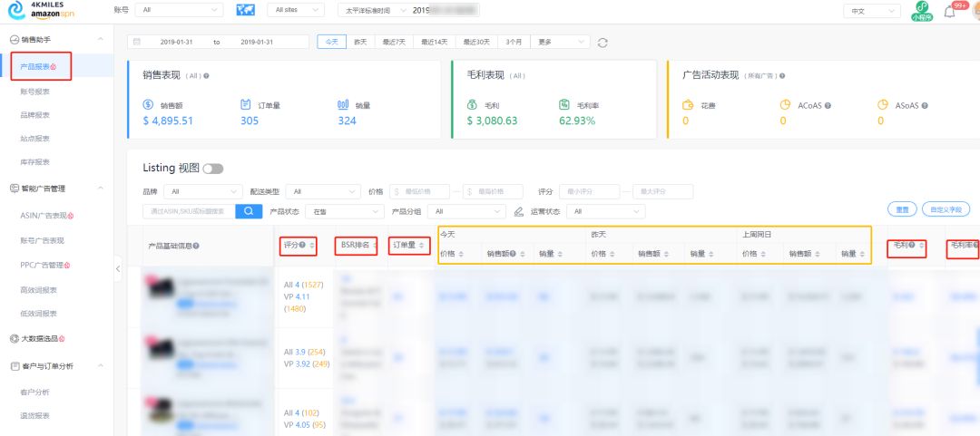Image resolution: width=980 pixels, height=436 pixels.
Task: Click the world map sites icon
Action: [x=244, y=10]
